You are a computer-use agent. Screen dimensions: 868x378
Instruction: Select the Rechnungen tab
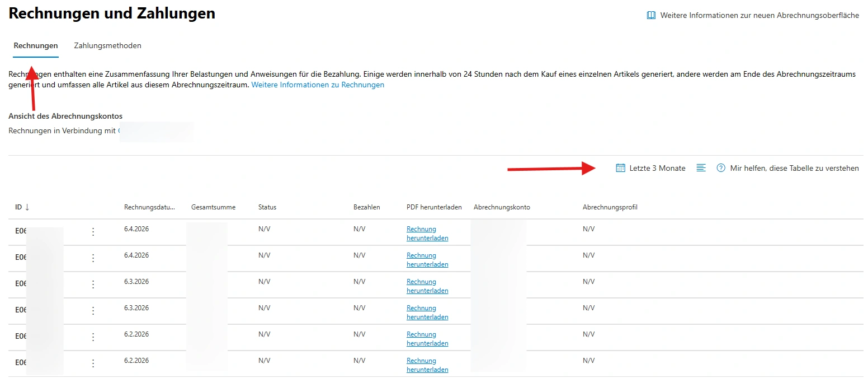[36, 46]
